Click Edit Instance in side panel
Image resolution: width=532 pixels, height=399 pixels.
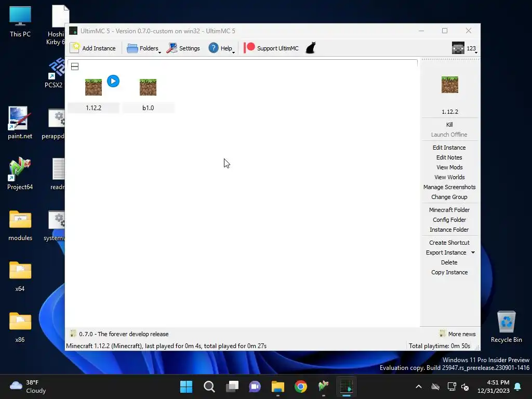(449, 148)
